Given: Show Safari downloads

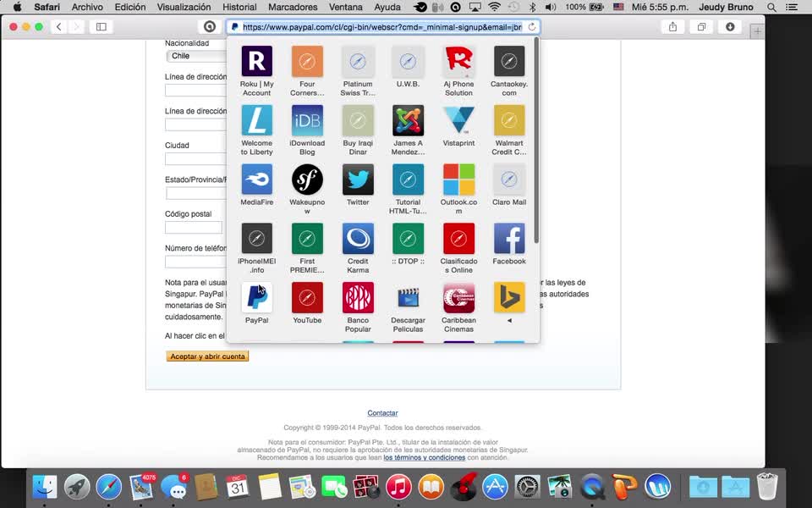Looking at the screenshot, I should coord(730,27).
